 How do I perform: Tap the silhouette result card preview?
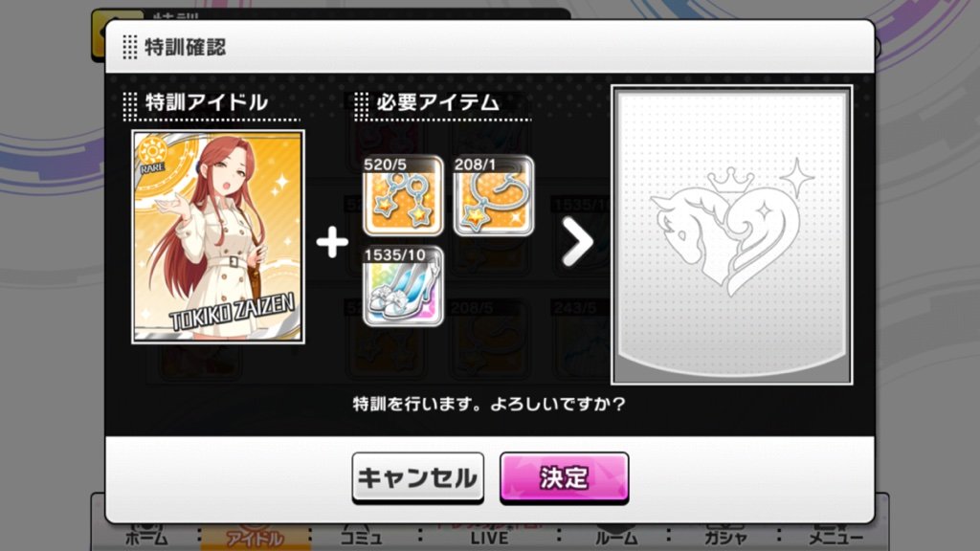pyautogui.click(x=732, y=234)
